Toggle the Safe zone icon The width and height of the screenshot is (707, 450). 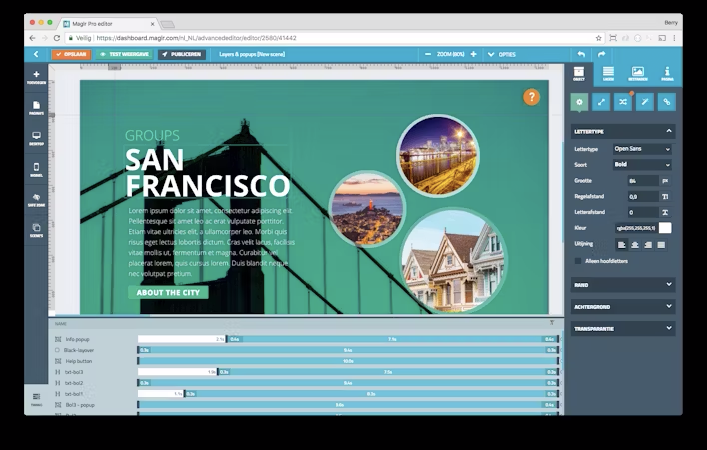[37, 199]
